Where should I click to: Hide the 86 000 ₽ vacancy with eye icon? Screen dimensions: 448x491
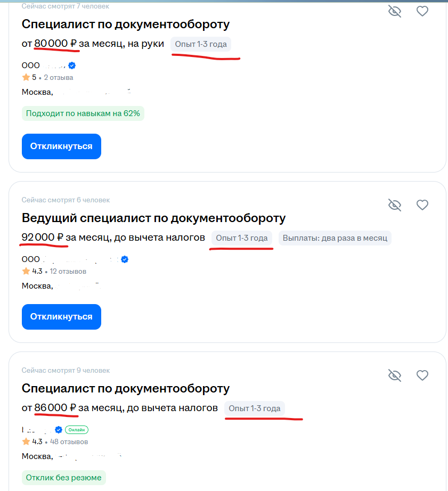(395, 375)
